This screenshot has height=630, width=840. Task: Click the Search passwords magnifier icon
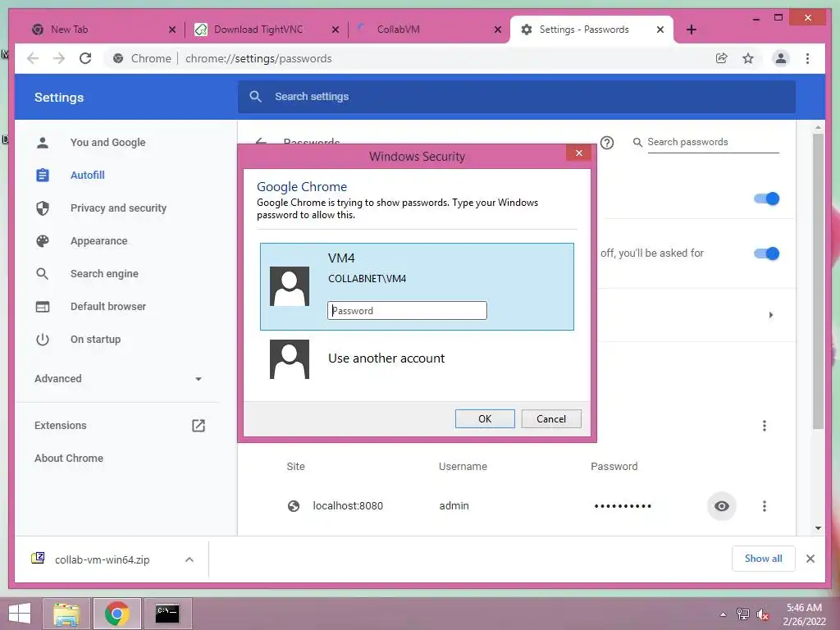[x=637, y=142]
